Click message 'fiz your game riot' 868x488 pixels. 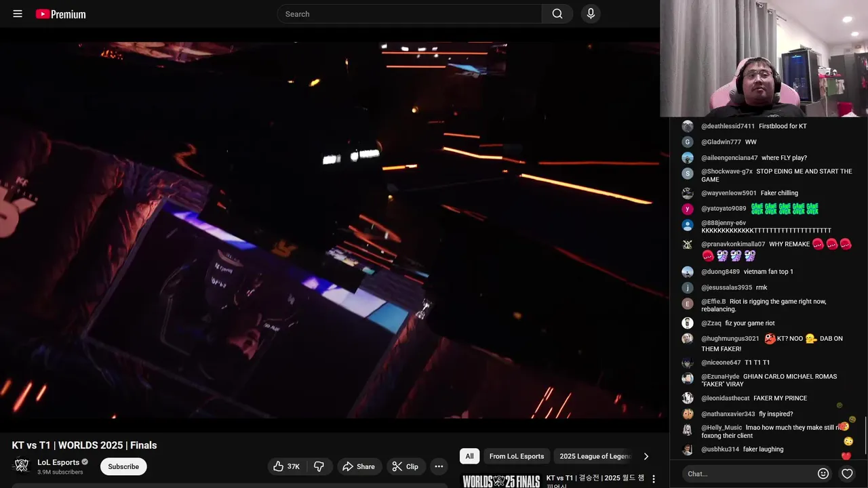coord(750,323)
